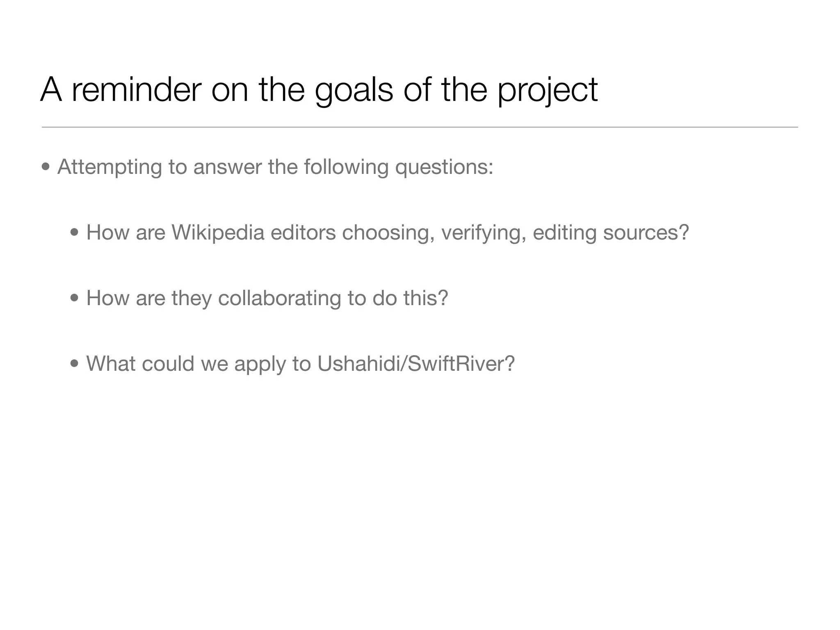The width and height of the screenshot is (840, 630).
Task: Click the bullet dot before 'How are Wikipedia'
Action: 74,233
